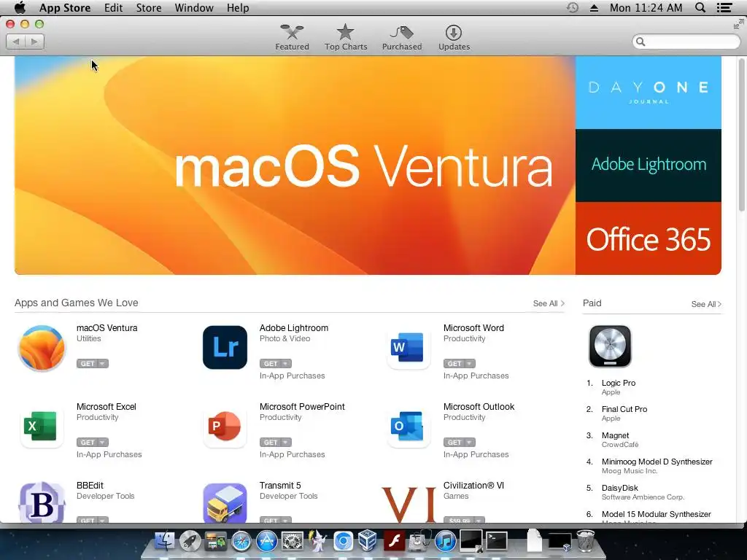Click the Transmit 5 truck icon
The image size is (747, 560).
225,503
